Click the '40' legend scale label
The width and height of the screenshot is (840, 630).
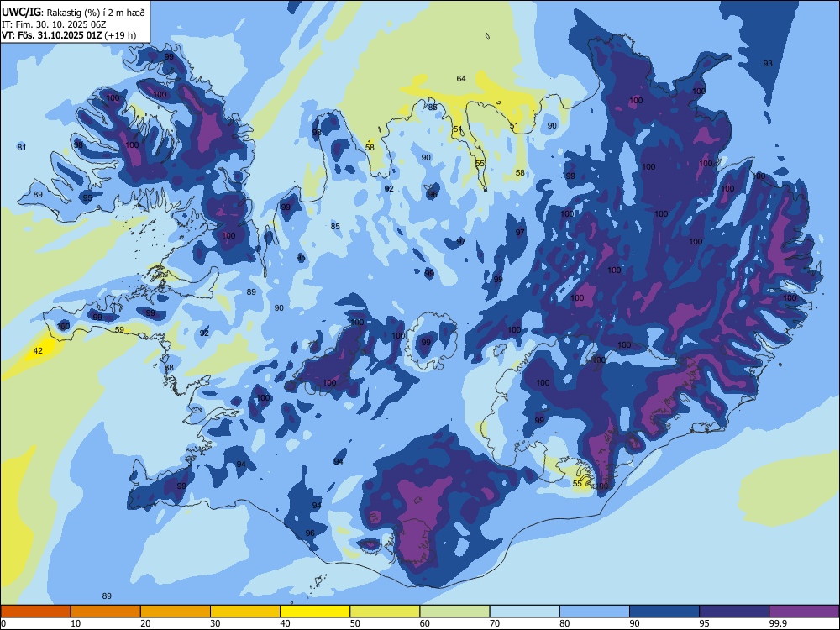[285, 623]
